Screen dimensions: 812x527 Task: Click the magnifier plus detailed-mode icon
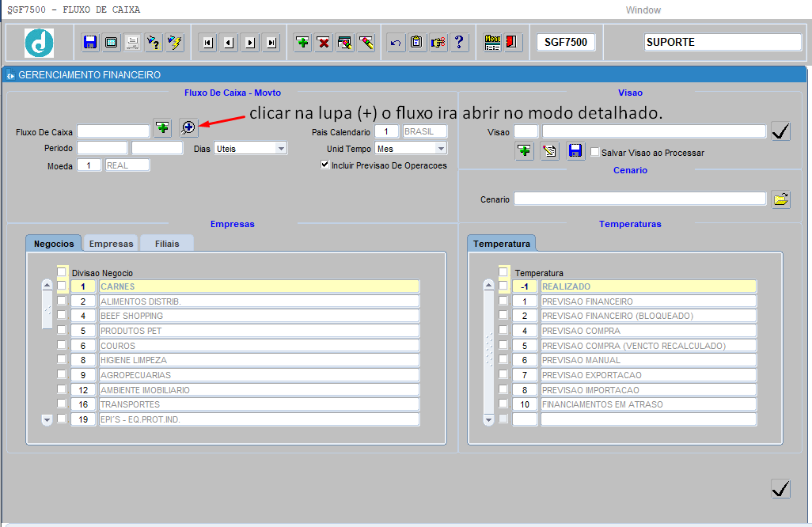[188, 127]
